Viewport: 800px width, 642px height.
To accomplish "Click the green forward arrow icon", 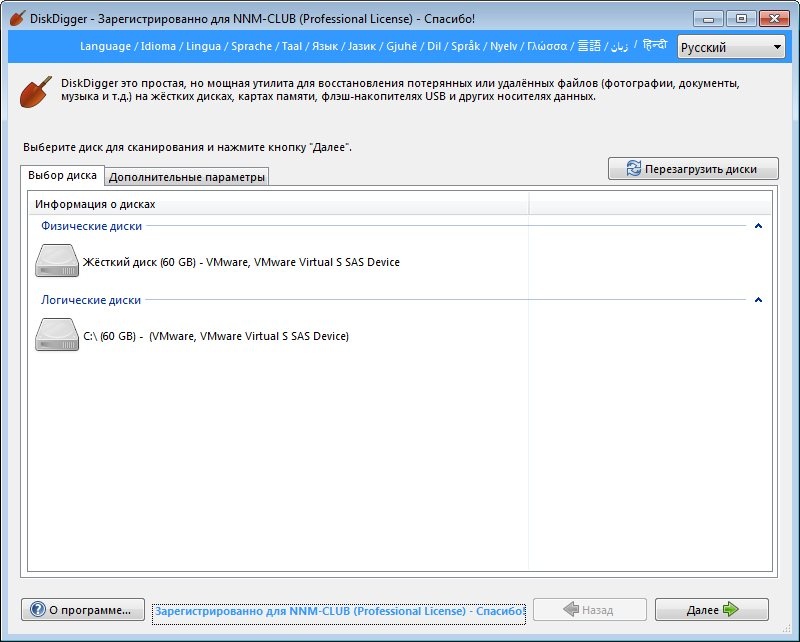I will coord(731,609).
